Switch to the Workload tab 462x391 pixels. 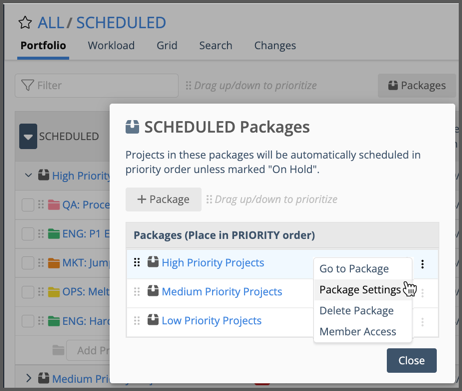tap(111, 45)
